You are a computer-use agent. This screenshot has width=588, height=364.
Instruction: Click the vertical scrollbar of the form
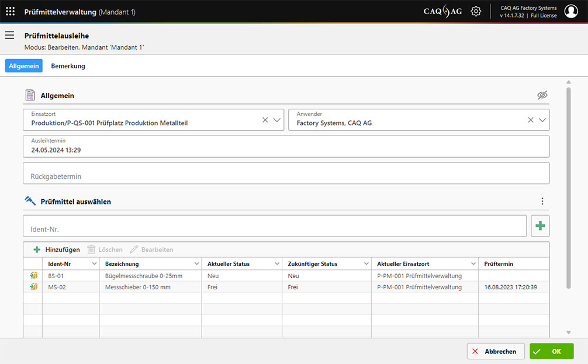pos(568,187)
